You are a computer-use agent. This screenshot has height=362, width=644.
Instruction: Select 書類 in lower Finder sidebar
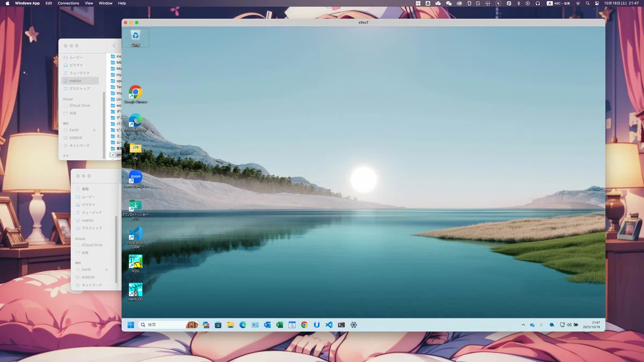92,189
